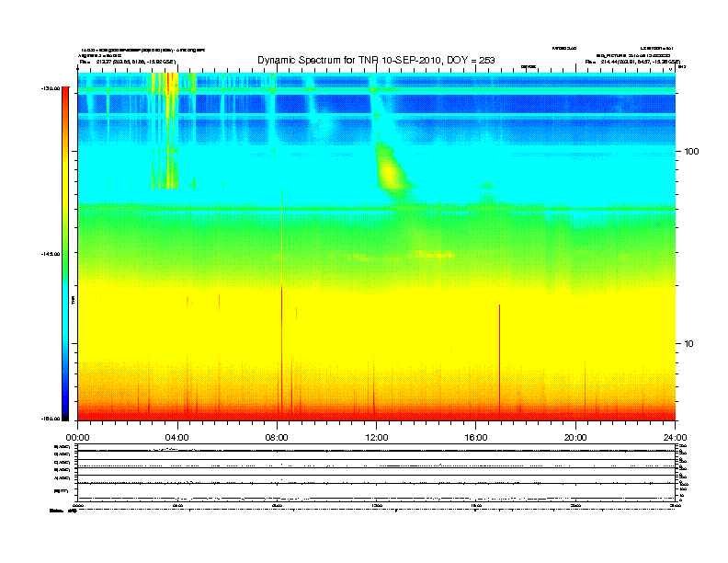Click the '16:00' label on the main time axis
This screenshot has height=563, width=728.
coord(476,438)
